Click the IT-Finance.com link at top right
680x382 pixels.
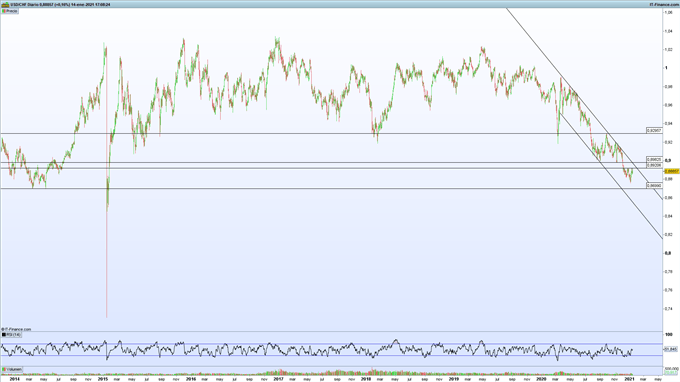pos(664,4)
